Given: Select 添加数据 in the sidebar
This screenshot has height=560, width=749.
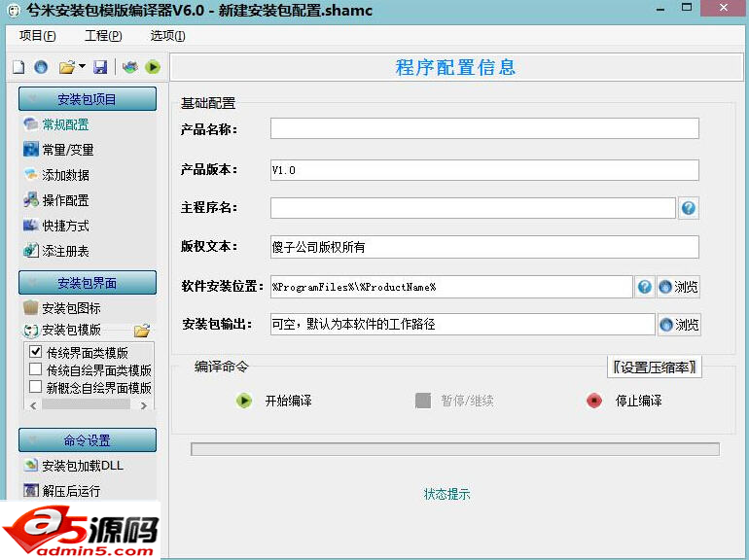Looking at the screenshot, I should 56,175.
